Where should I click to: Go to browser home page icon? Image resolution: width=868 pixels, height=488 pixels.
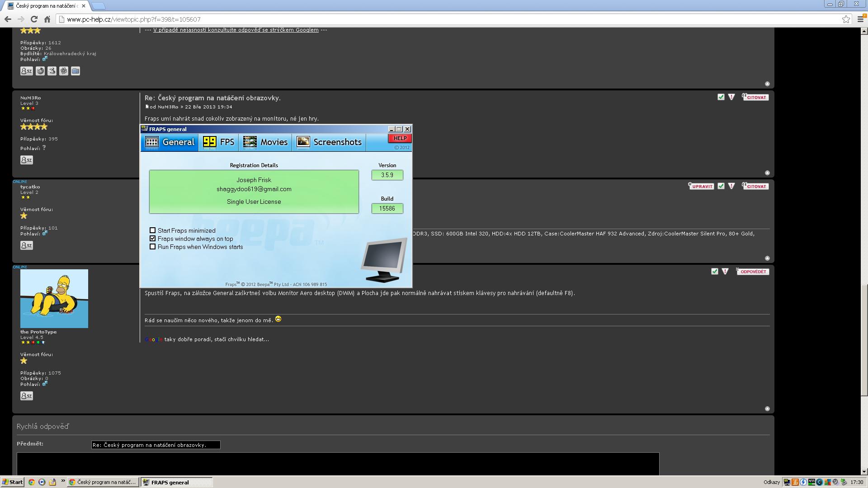click(x=47, y=19)
